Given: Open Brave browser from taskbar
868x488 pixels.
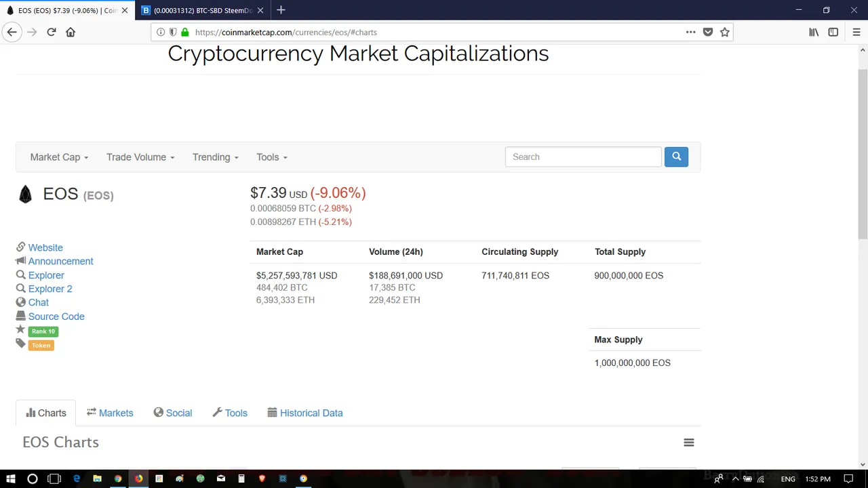Looking at the screenshot, I should pos(262,479).
